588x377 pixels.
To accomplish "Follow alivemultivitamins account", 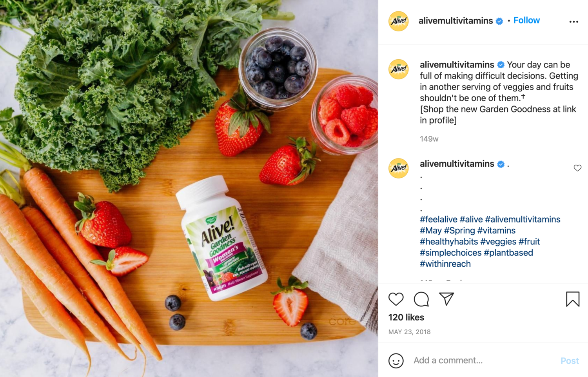I will (x=526, y=20).
